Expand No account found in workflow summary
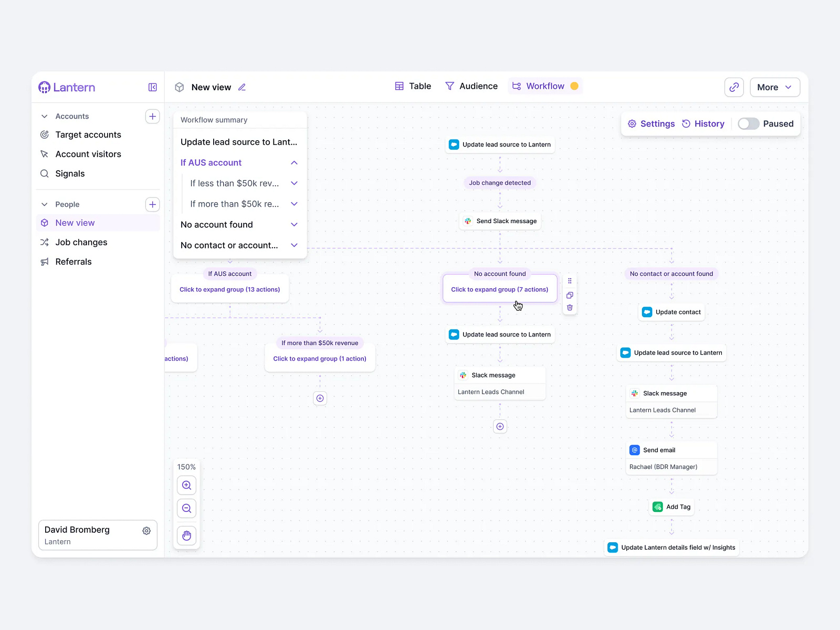This screenshot has width=840, height=630. click(x=294, y=225)
